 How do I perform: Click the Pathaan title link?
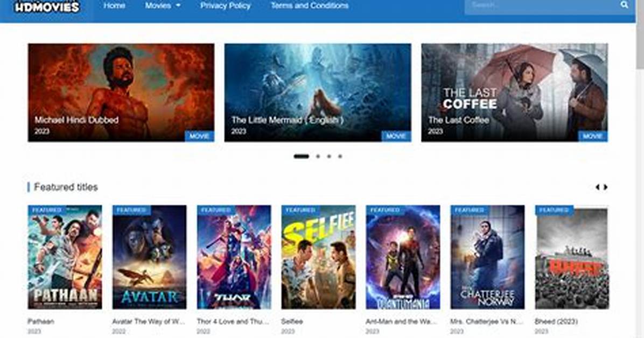[41, 321]
